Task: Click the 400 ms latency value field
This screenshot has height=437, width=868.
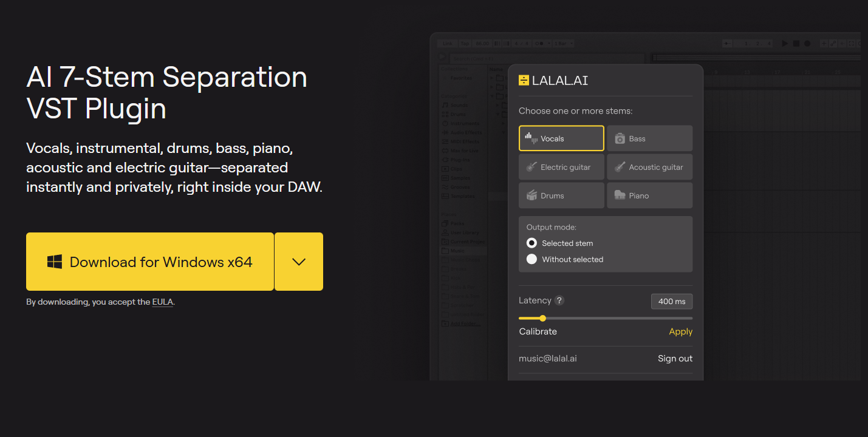Action: [671, 302]
